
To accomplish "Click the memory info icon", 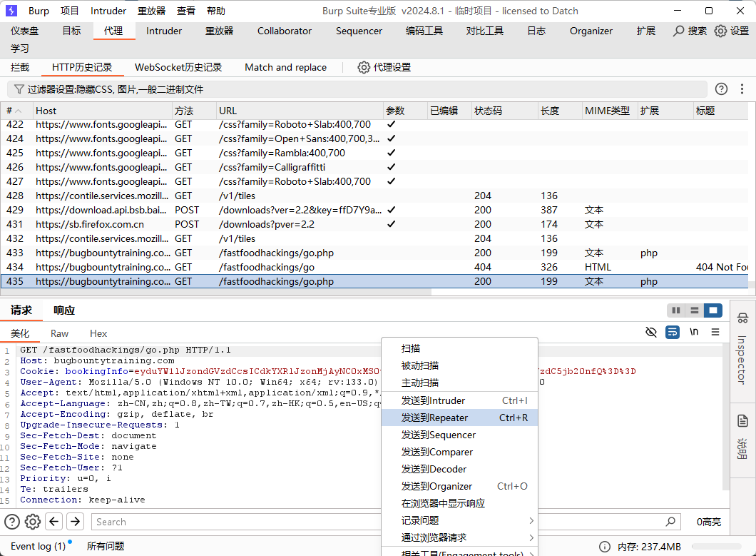I will click(605, 546).
